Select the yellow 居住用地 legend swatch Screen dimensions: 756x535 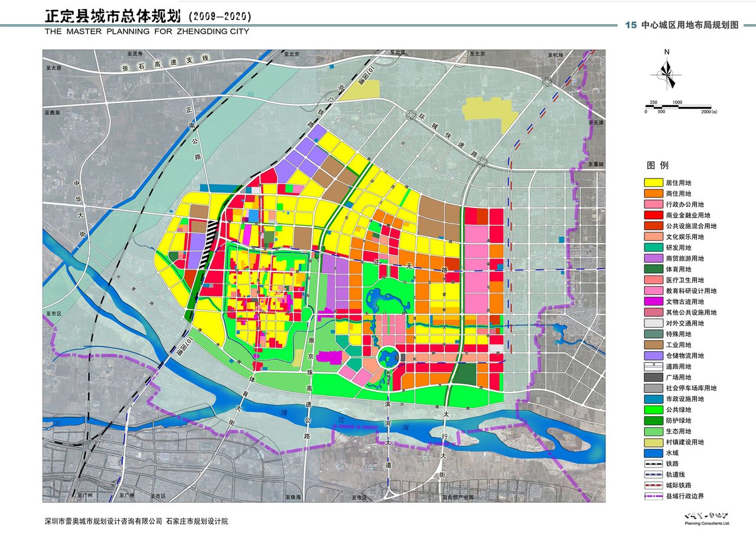click(x=653, y=183)
